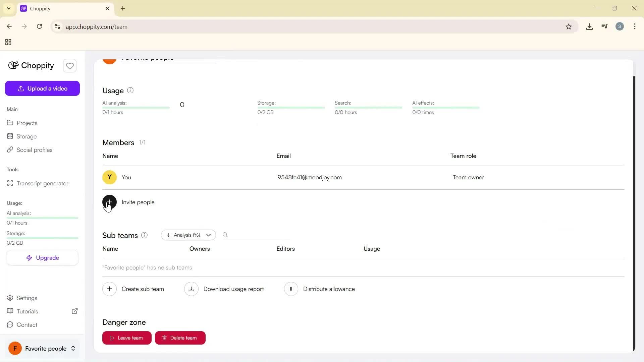Click the Leave team button
644x362 pixels.
(x=127, y=338)
